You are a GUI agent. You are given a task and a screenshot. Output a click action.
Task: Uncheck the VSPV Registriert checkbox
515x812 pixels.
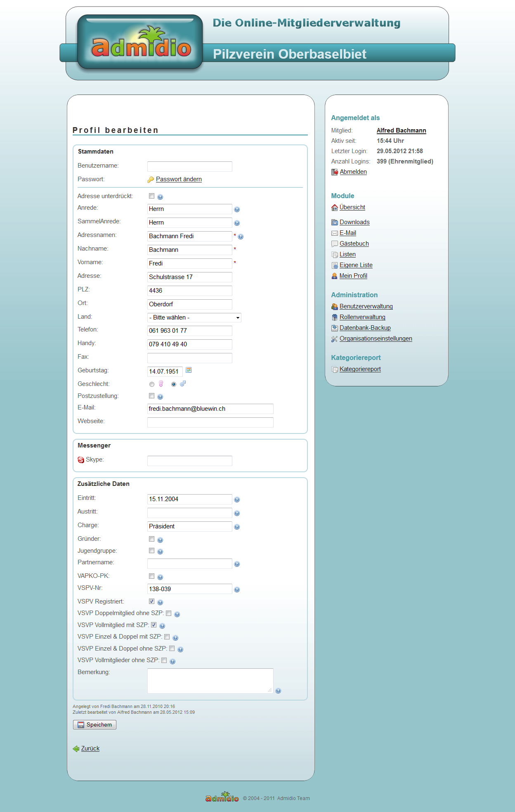coord(151,601)
